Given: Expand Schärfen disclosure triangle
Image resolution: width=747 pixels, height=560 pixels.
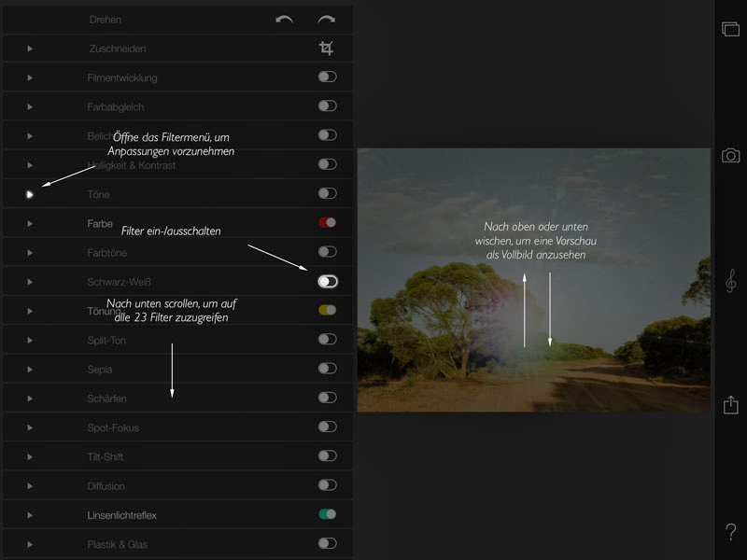Looking at the screenshot, I should pos(30,399).
